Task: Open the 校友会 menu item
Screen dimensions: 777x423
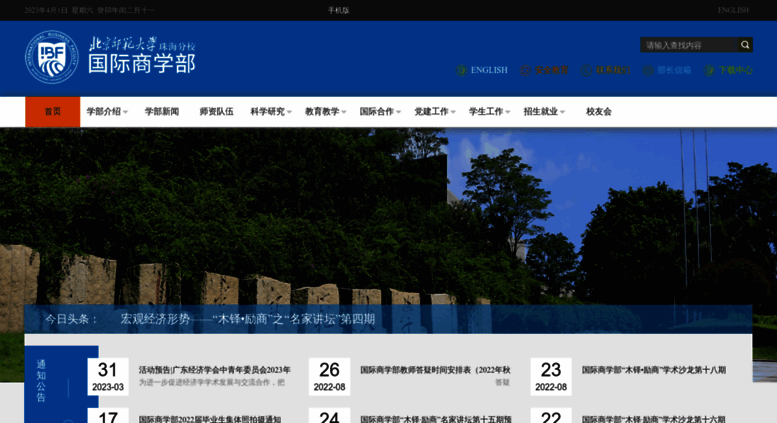Action: coord(599,112)
